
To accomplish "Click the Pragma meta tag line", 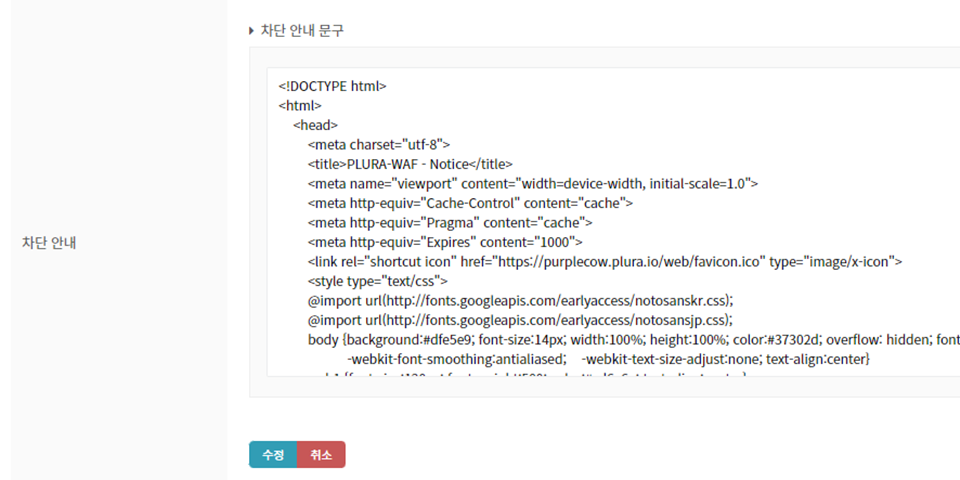I will point(450,222).
